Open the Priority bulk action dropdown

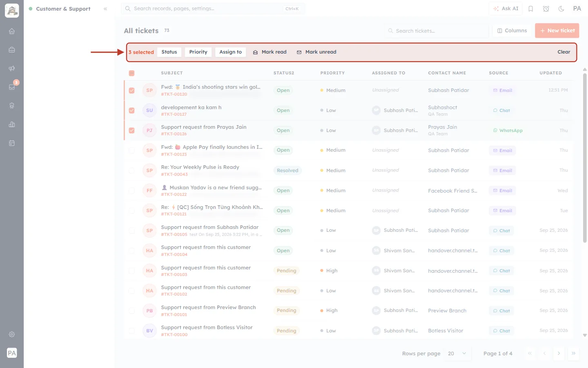tap(198, 52)
